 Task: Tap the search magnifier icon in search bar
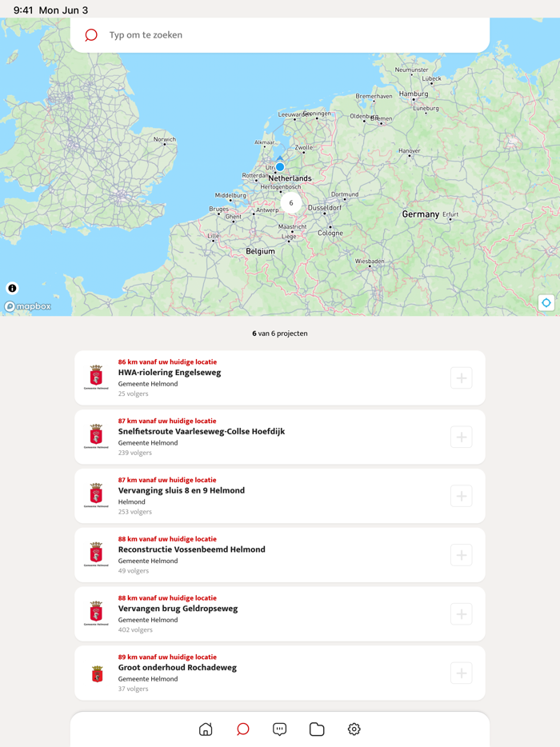click(91, 34)
